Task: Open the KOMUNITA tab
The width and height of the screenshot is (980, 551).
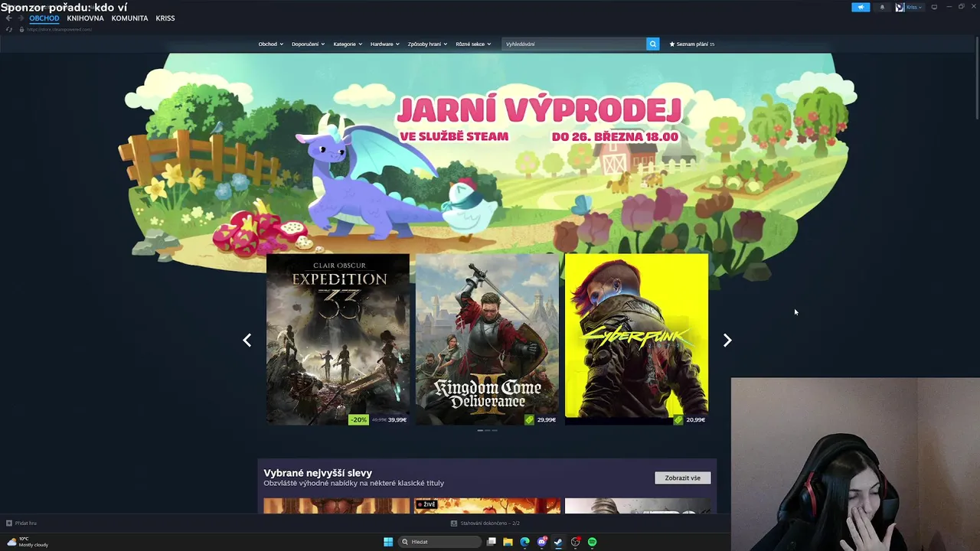Action: [x=129, y=18]
